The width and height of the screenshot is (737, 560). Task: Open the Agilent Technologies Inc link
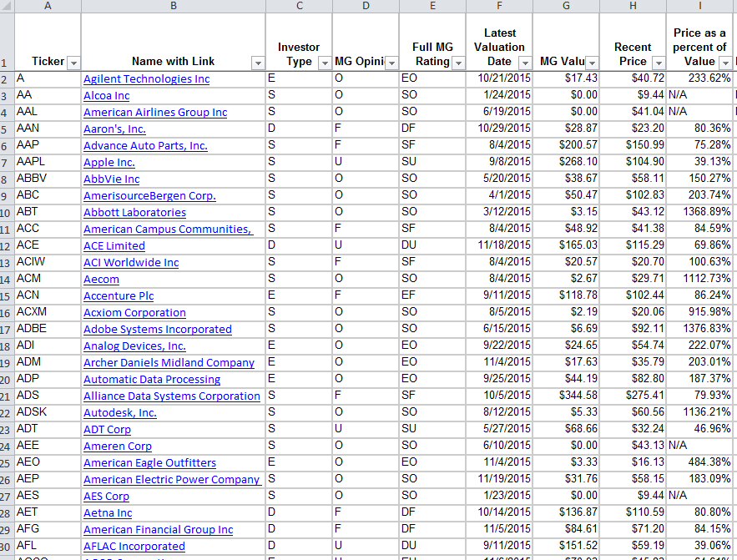tap(147, 79)
